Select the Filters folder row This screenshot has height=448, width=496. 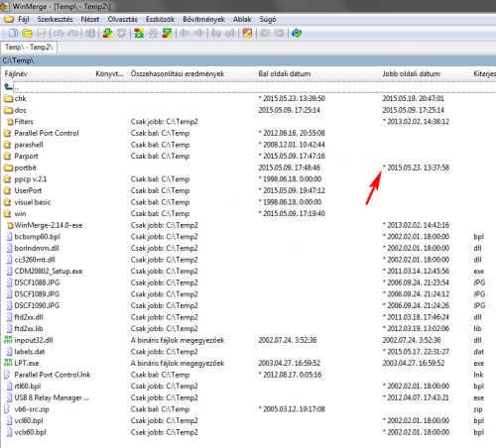click(x=248, y=122)
